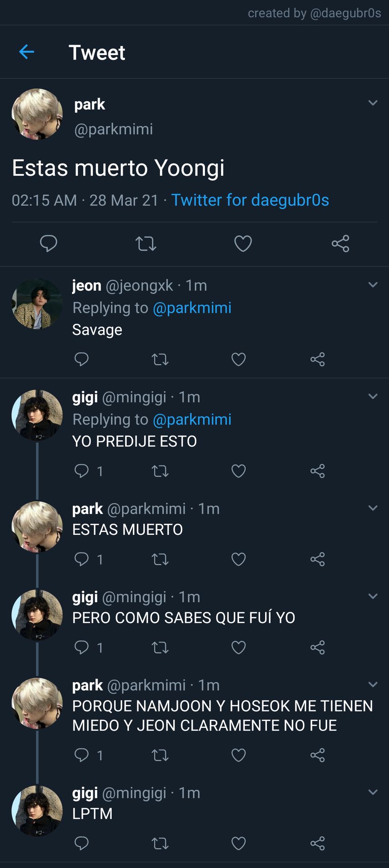This screenshot has width=389, height=868.
Task: Open options chevron on jeon's 'Savage' reply
Action: pyautogui.click(x=373, y=285)
